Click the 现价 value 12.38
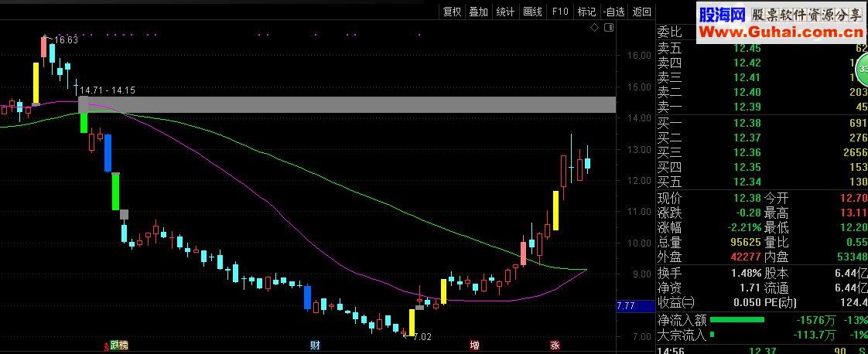 click(x=747, y=198)
